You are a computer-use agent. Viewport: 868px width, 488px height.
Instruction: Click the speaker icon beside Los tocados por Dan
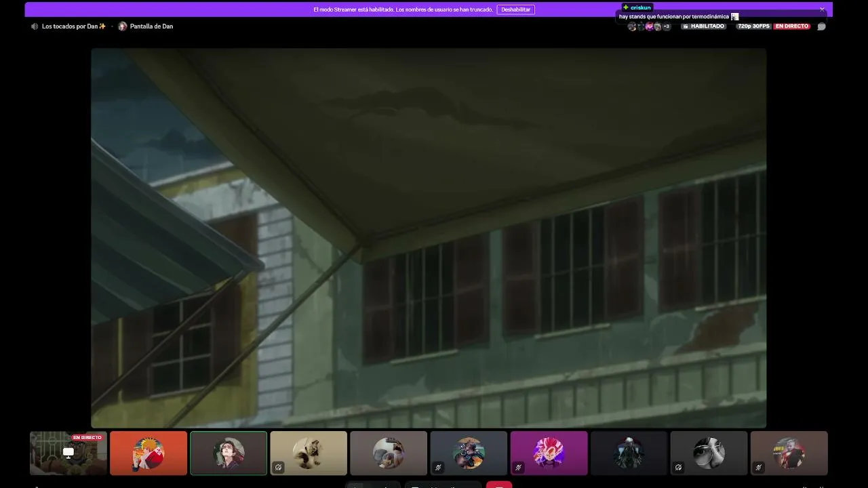coord(35,26)
